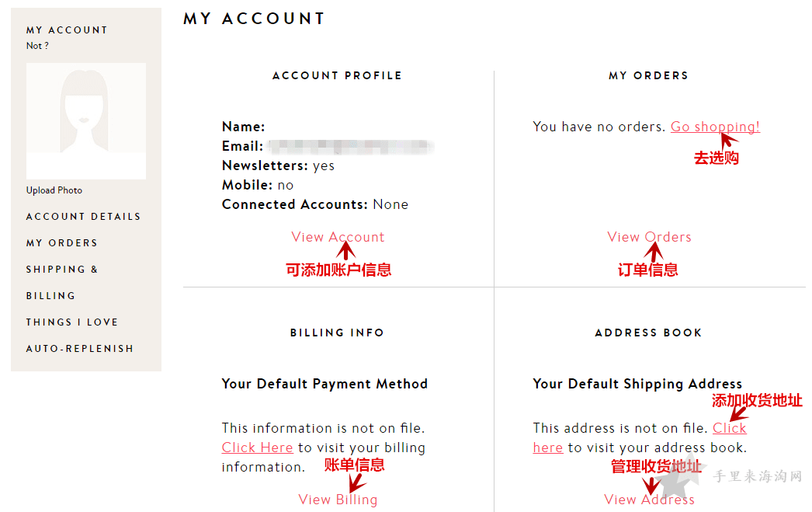
Task: Click the Go shopping! link
Action: 715,127
